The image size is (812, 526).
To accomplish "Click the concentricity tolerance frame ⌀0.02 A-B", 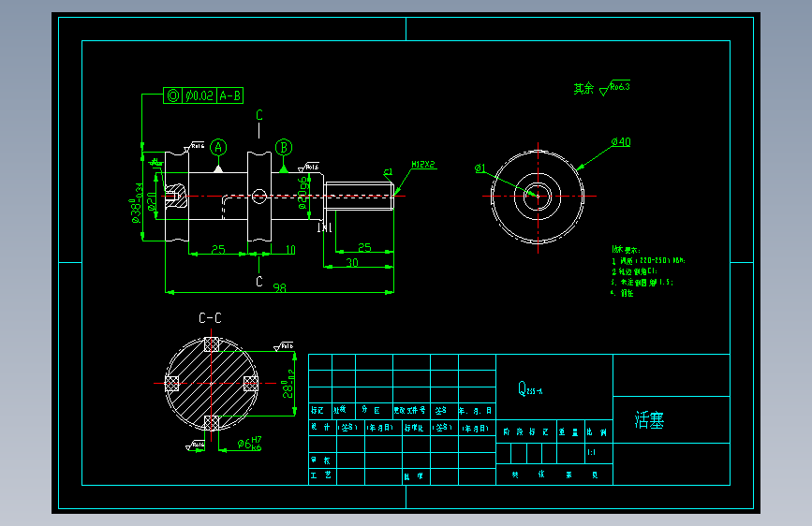I will click(203, 95).
